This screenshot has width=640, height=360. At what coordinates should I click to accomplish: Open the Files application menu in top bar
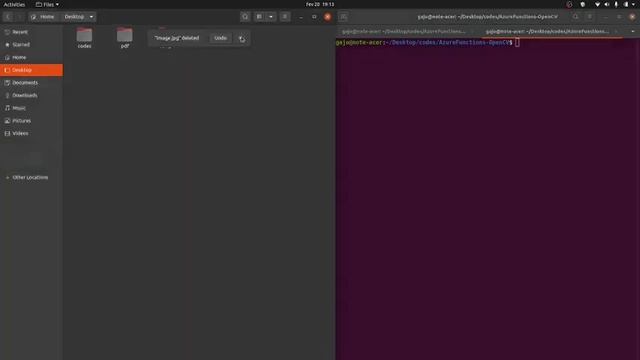[x=47, y=4]
